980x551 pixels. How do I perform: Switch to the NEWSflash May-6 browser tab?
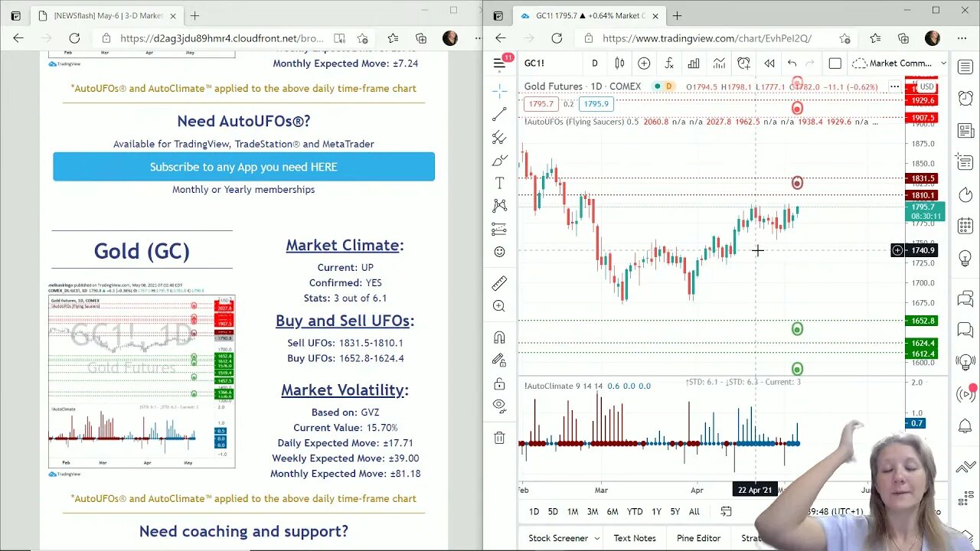(x=108, y=15)
